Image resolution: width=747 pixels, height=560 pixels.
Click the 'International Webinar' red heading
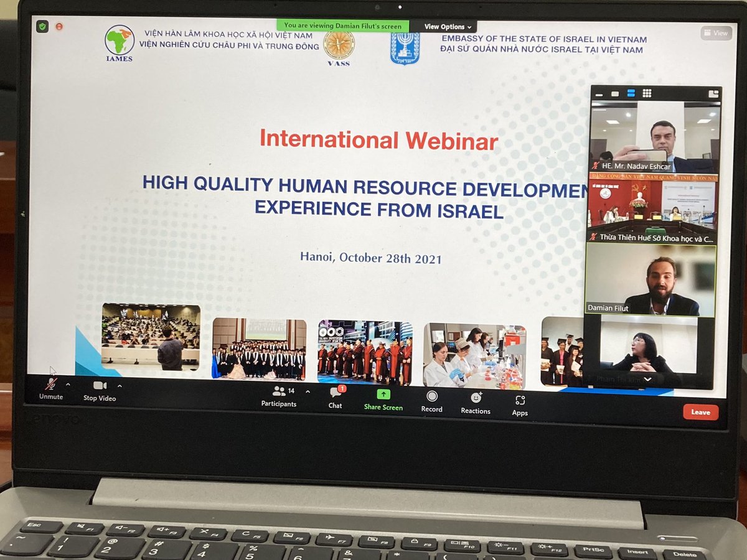tap(379, 139)
